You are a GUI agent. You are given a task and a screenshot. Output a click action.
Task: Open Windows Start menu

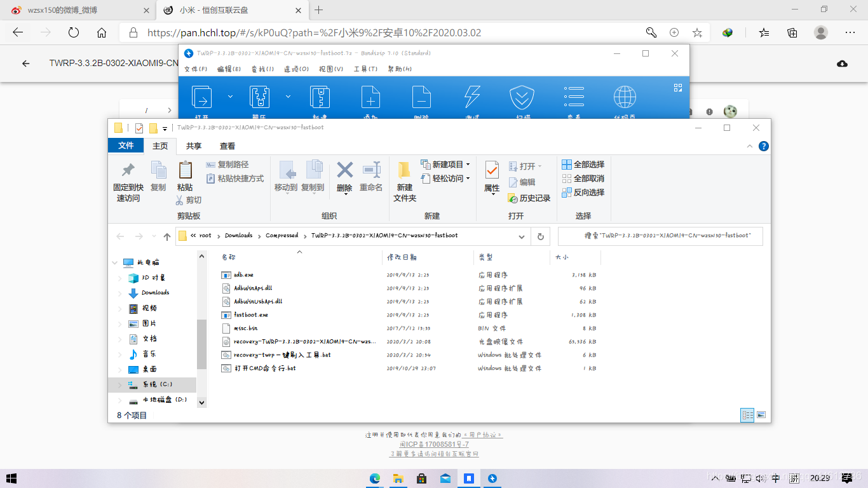11,478
